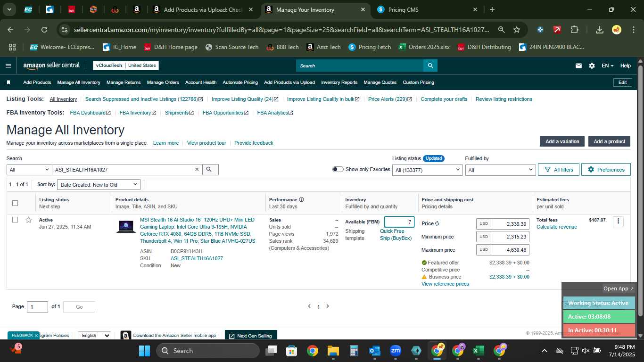Open Add Products menu item

(37, 82)
